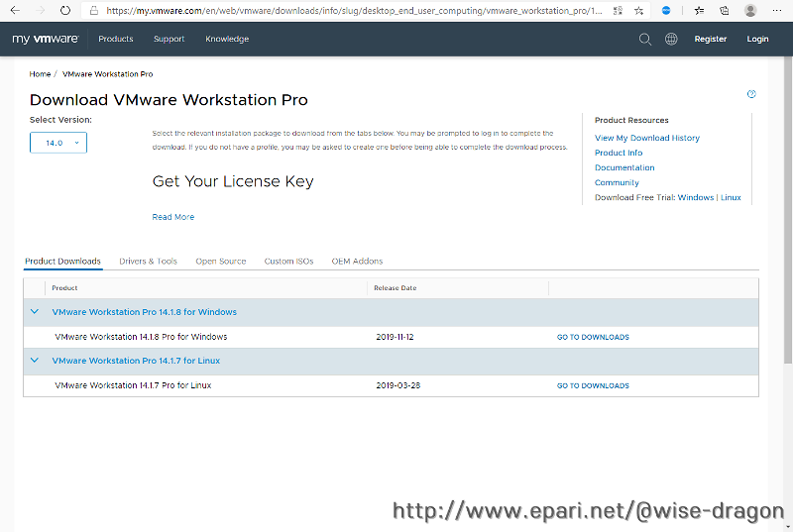793x532 pixels.
Task: Open the Documentation link
Action: 624,167
